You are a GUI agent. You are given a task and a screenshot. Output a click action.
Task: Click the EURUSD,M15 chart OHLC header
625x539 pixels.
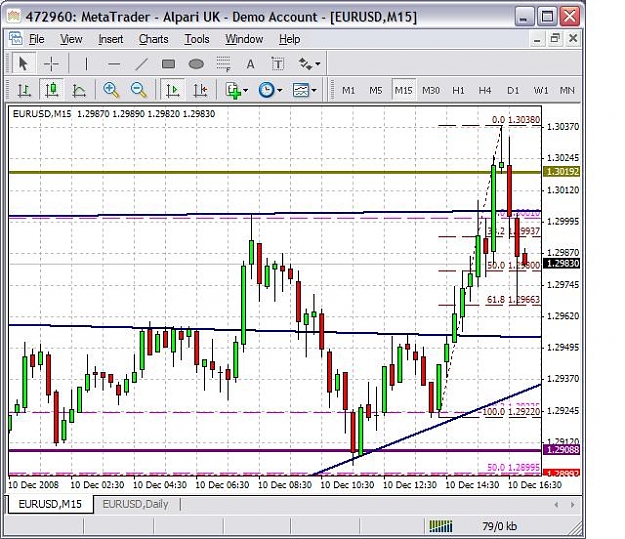[x=114, y=114]
